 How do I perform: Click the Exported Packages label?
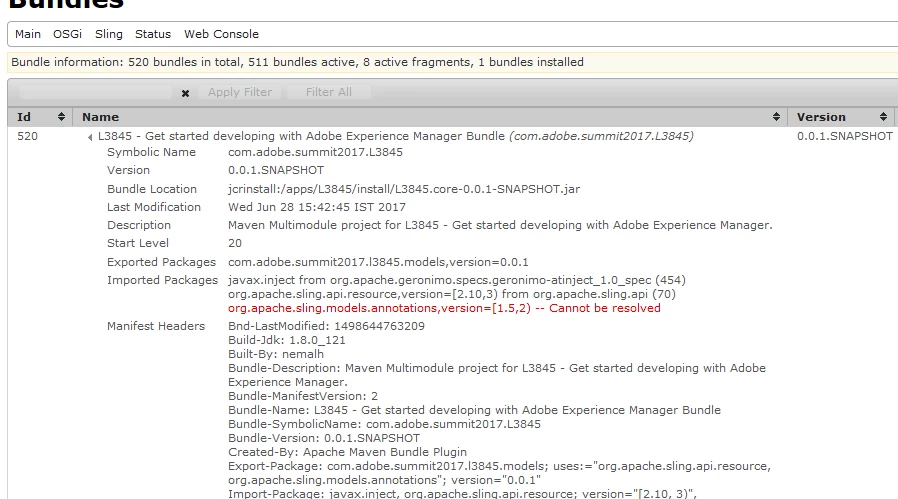tap(162, 262)
